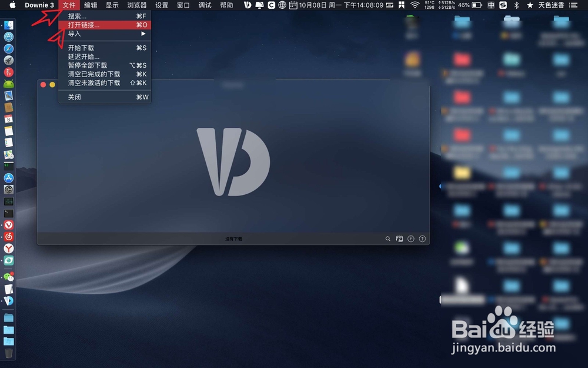Screen dimensions: 588x368
Task: Click Downie icon in the menu bar
Action: [x=248, y=5]
